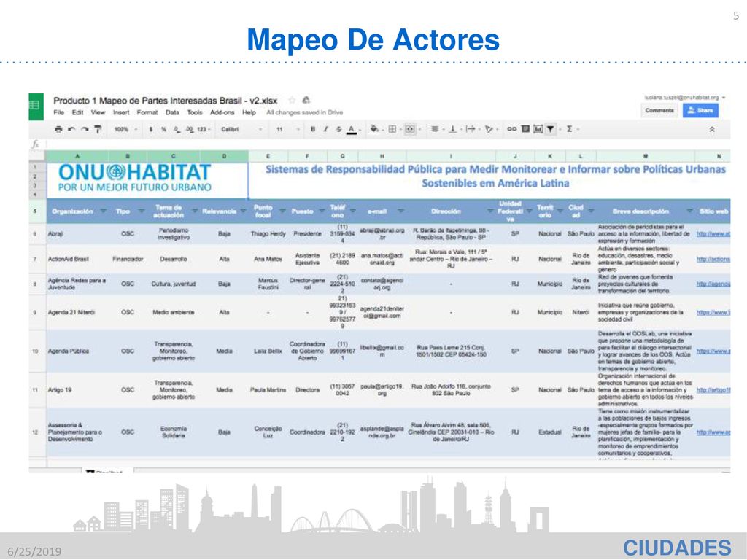Redo the last action

85,129
